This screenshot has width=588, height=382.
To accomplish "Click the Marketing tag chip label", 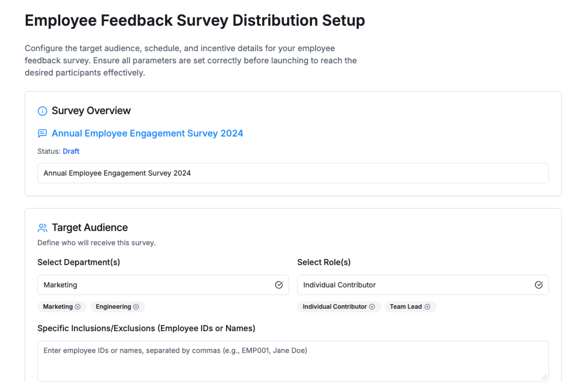I will pyautogui.click(x=58, y=307).
